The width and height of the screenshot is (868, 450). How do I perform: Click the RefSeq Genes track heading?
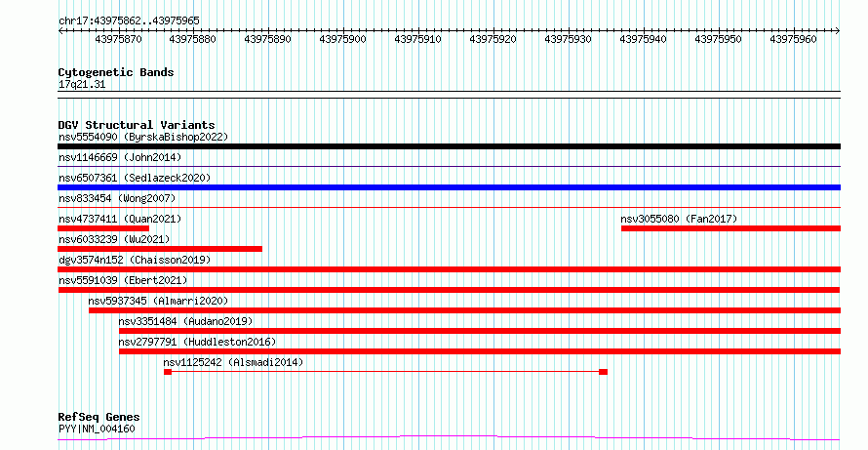pyautogui.click(x=99, y=417)
